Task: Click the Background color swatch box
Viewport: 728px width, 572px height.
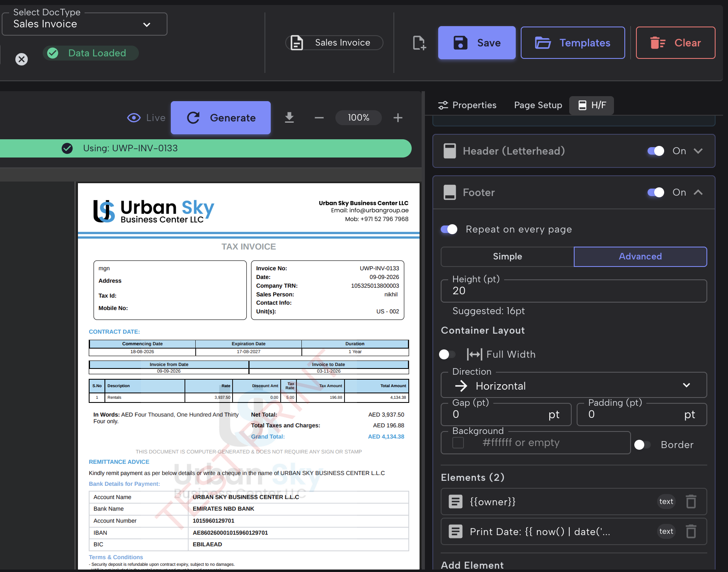Action: coord(458,443)
